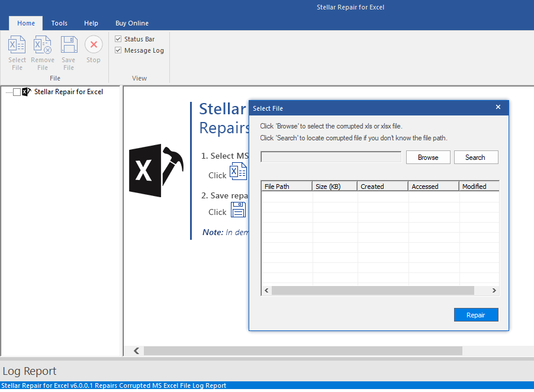
Task: Toggle the Message Log checkbox
Action: tap(118, 50)
